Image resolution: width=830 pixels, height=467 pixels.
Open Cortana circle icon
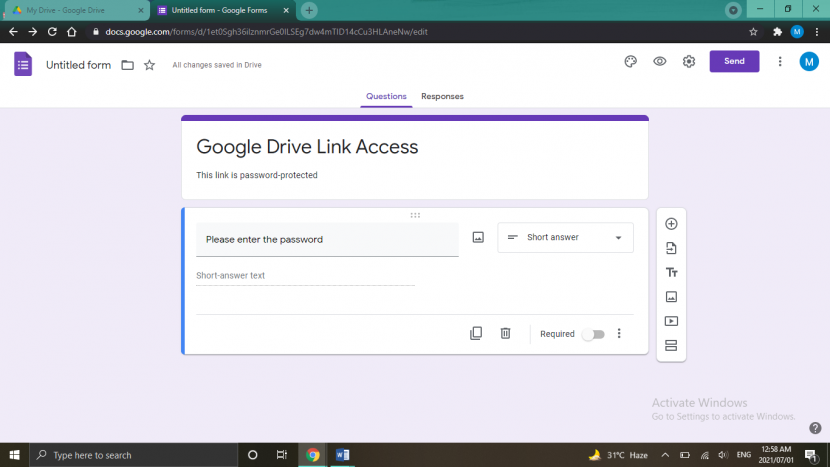(x=252, y=455)
